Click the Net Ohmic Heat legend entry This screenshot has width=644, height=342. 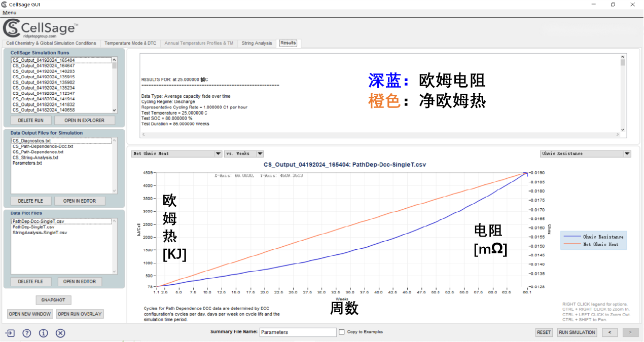click(x=593, y=244)
